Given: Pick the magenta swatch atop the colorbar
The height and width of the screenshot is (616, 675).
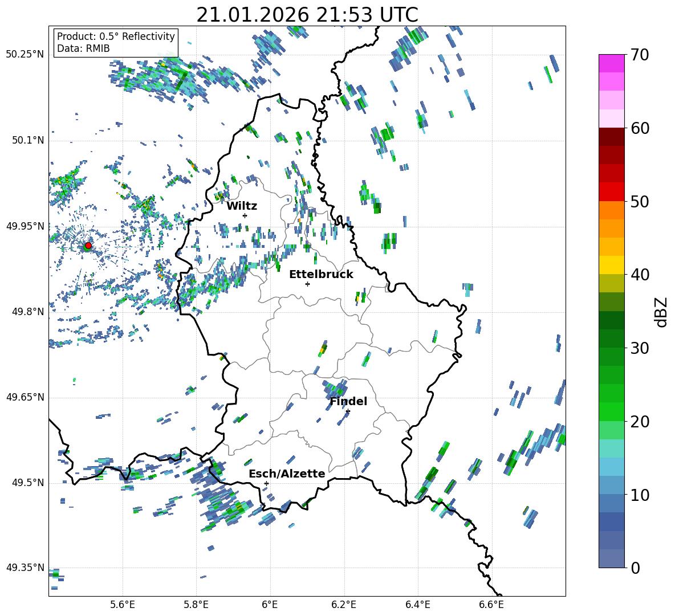Looking at the screenshot, I should click(612, 63).
